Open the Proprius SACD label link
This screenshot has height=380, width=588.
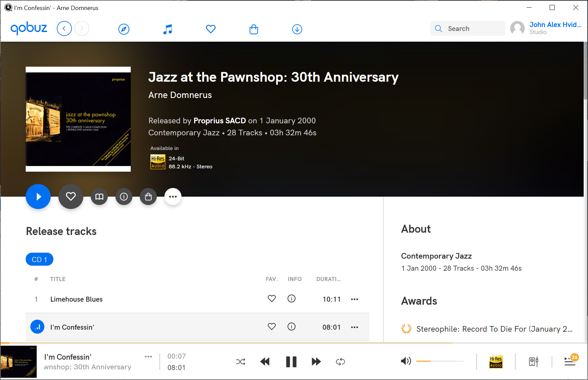pyautogui.click(x=220, y=121)
